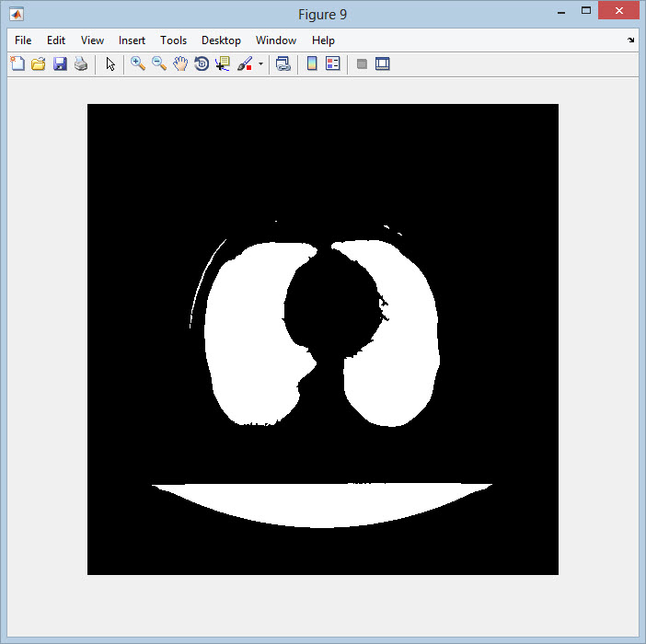This screenshot has width=646, height=644.
Task: Click the Show Plot Tools and Dock icon
Action: click(x=382, y=63)
